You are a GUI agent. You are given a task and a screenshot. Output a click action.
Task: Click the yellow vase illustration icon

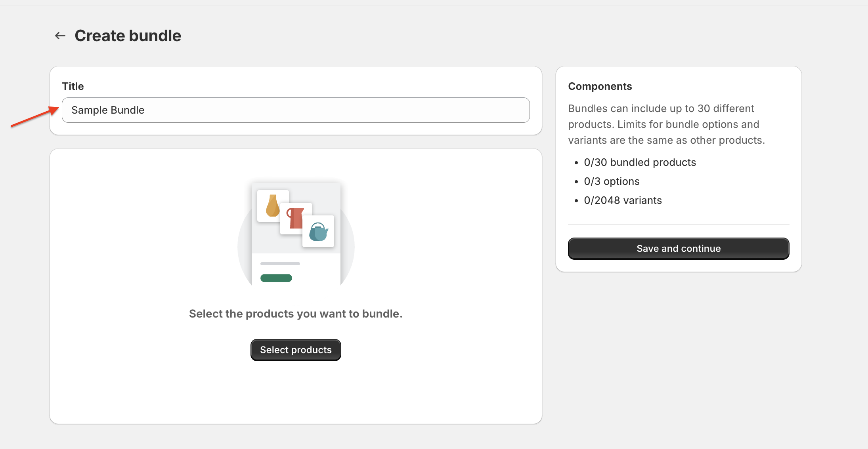pyautogui.click(x=273, y=205)
